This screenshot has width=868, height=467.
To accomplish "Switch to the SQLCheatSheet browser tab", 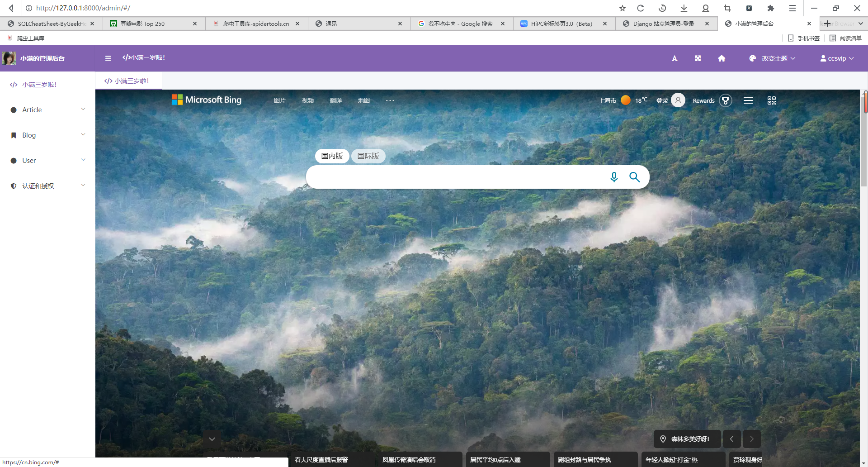I will click(51, 24).
